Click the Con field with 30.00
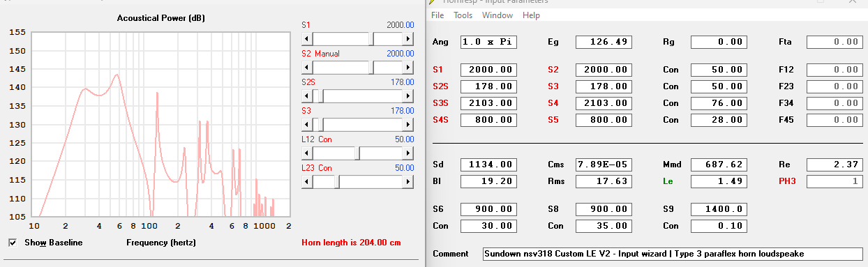The image size is (868, 267). (488, 226)
